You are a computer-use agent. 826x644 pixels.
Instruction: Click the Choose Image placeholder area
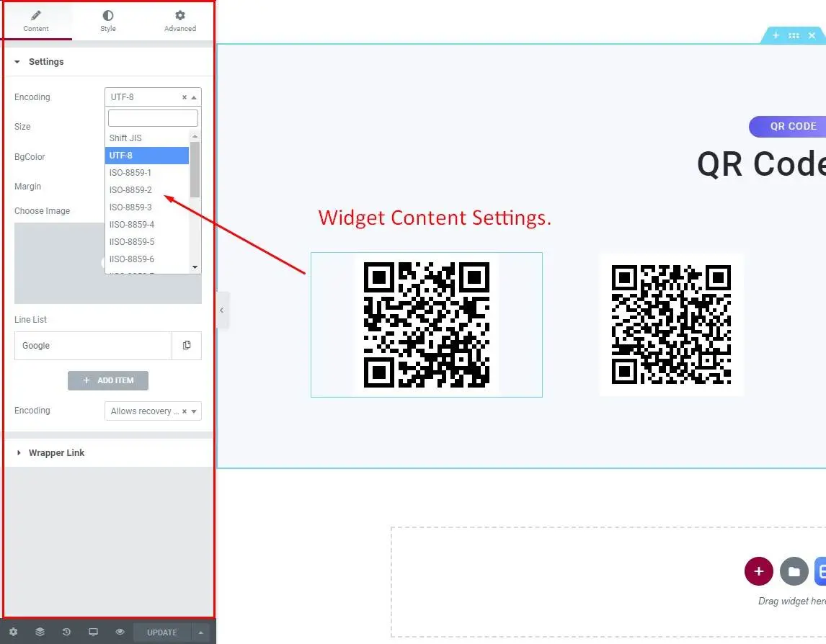[x=108, y=263]
